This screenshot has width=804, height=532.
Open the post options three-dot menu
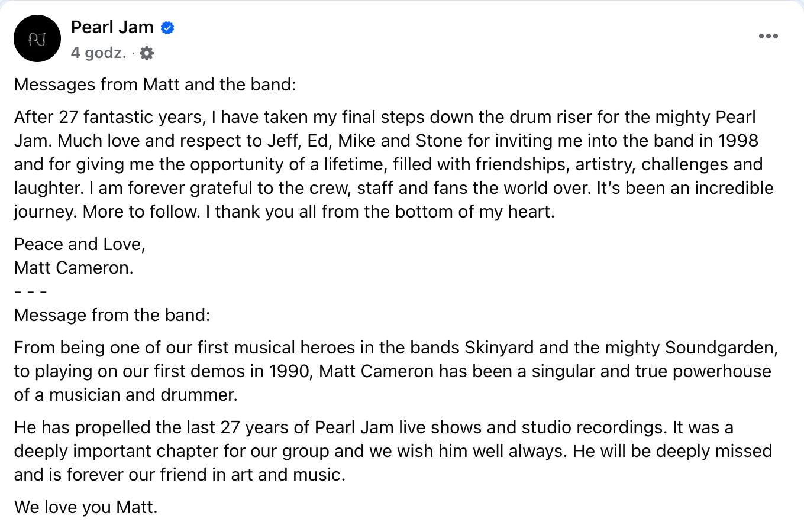point(768,37)
